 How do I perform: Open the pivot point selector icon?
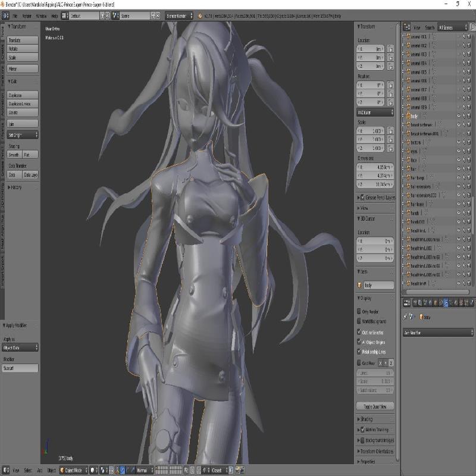coord(102,470)
